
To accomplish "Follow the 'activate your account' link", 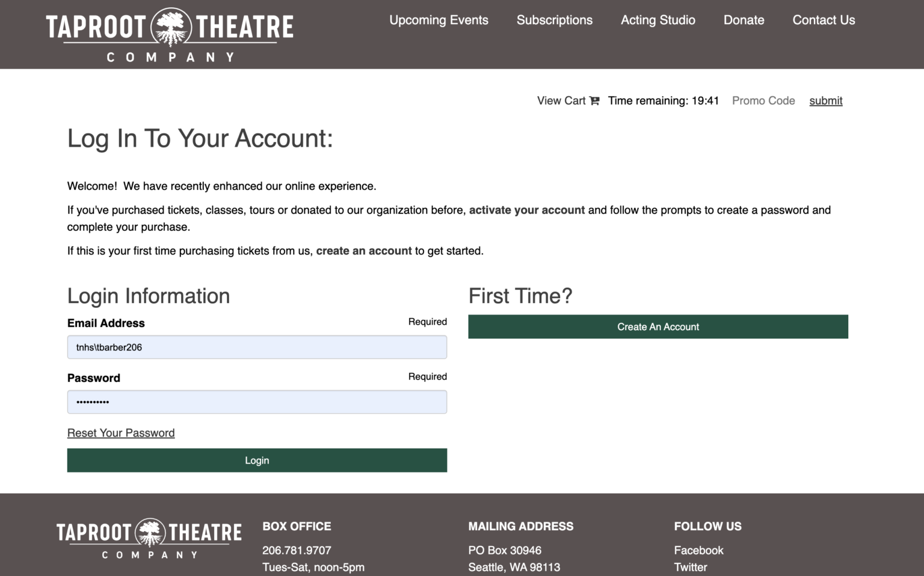I will point(526,210).
